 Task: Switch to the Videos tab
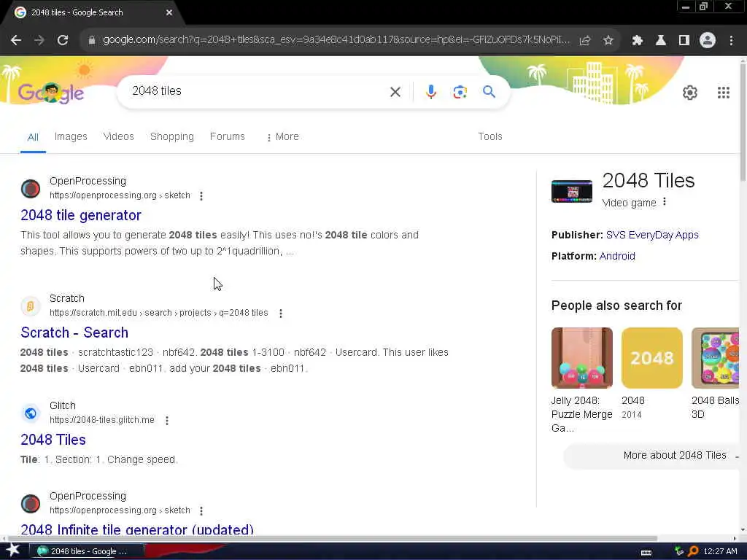[x=119, y=136]
